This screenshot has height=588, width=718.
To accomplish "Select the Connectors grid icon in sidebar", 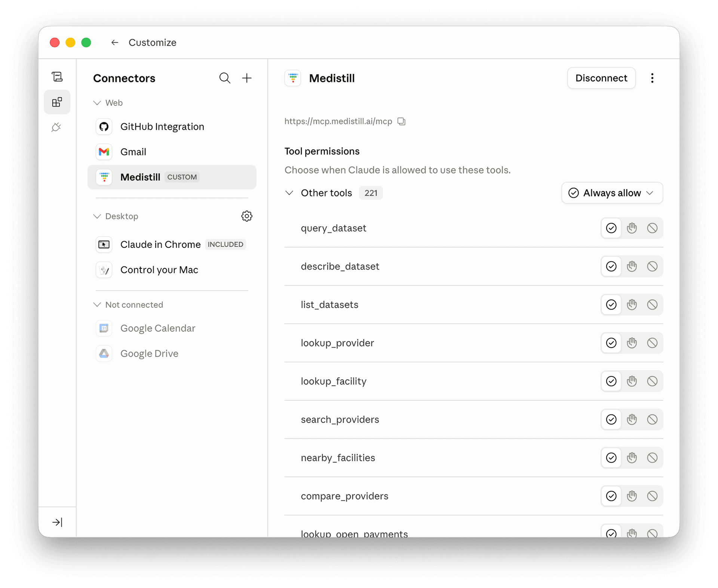I will [x=57, y=102].
